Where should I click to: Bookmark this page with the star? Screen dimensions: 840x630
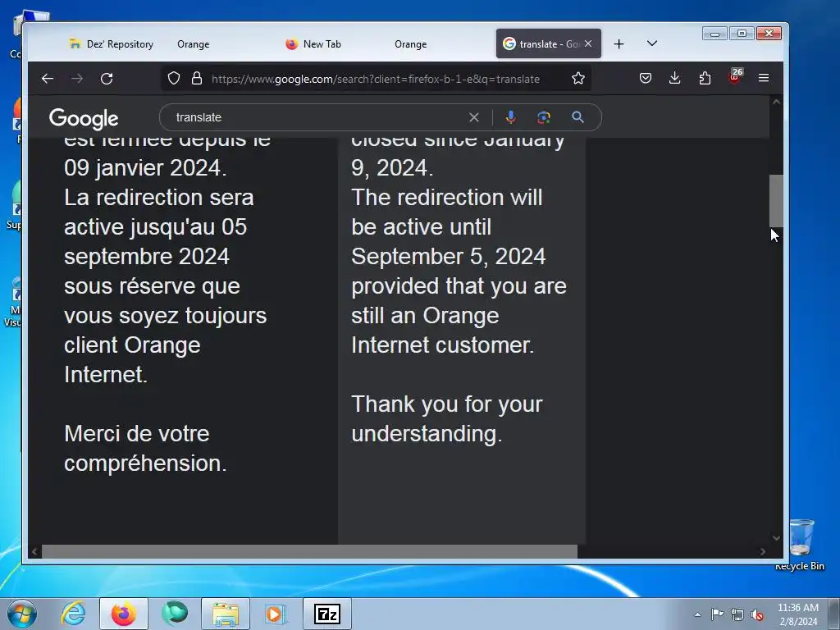pyautogui.click(x=578, y=78)
